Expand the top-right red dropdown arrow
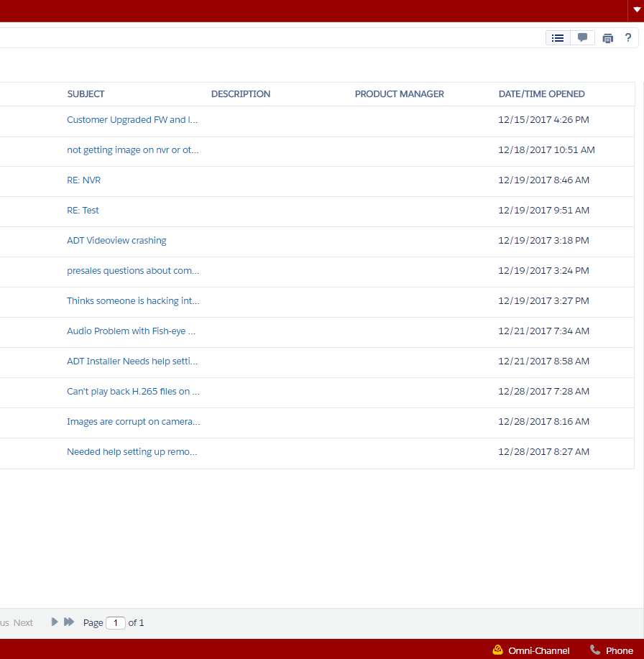The image size is (644, 659). point(636,10)
